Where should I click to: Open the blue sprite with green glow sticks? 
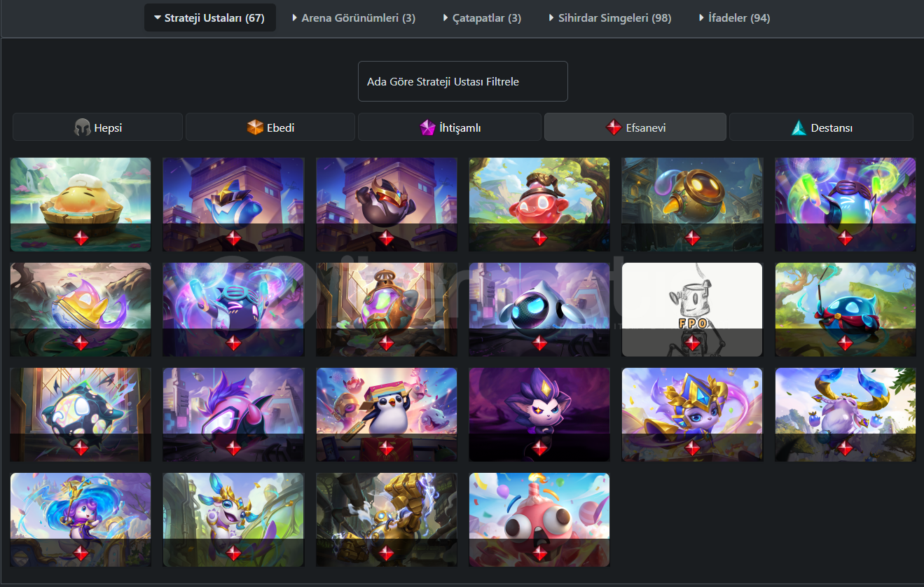pyautogui.click(x=846, y=204)
